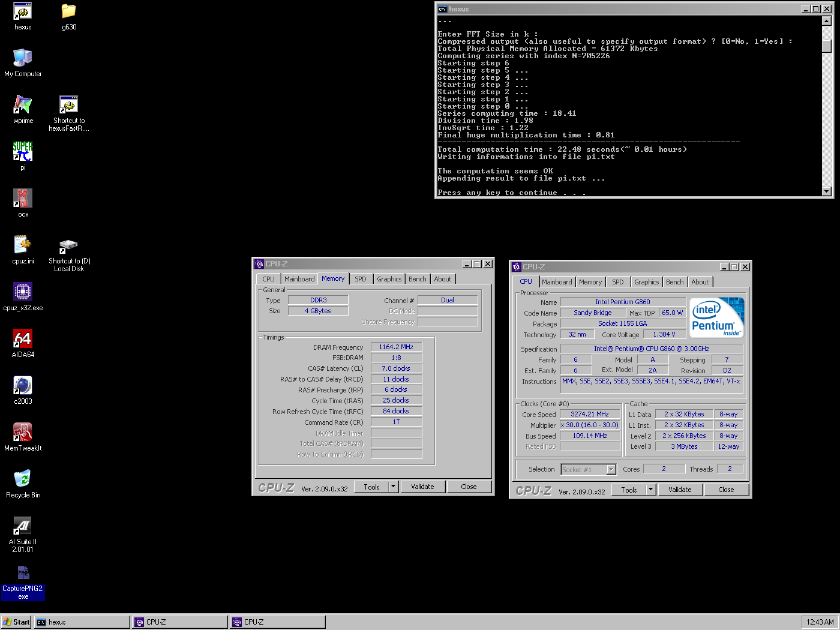Click Close button in Memory window
Image resolution: width=840 pixels, height=630 pixels.
click(x=469, y=487)
